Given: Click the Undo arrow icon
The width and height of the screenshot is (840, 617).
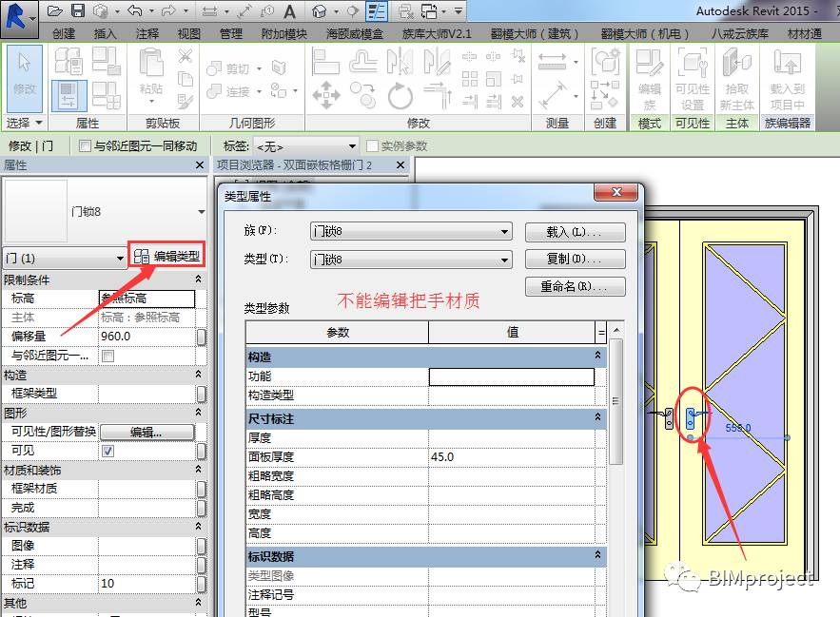Looking at the screenshot, I should point(135,11).
